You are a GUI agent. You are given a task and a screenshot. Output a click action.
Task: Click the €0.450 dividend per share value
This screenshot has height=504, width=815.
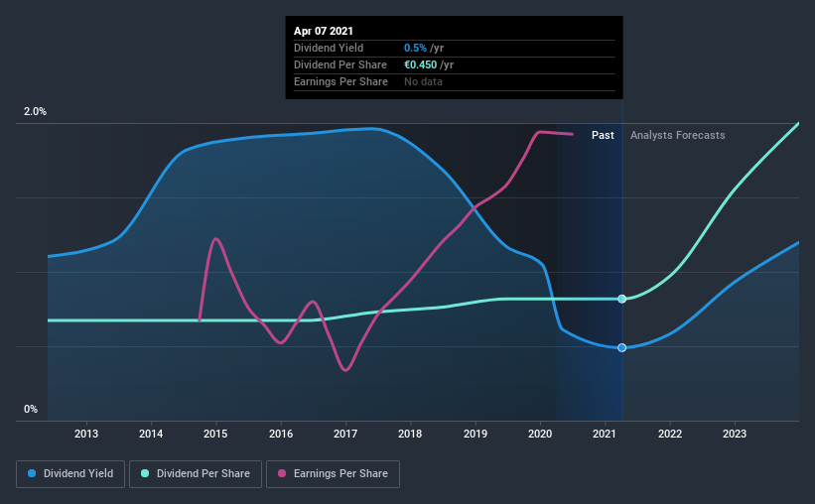[421, 64]
